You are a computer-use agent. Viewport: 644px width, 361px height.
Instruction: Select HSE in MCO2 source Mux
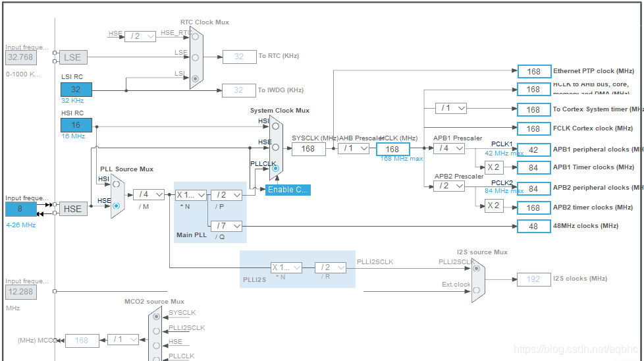click(x=157, y=345)
